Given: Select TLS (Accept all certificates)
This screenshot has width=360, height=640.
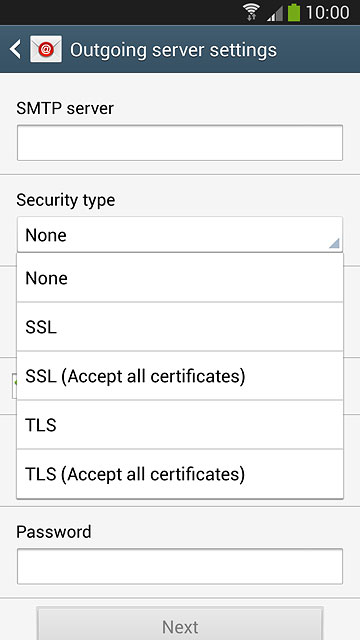Looking at the screenshot, I should point(180,474).
